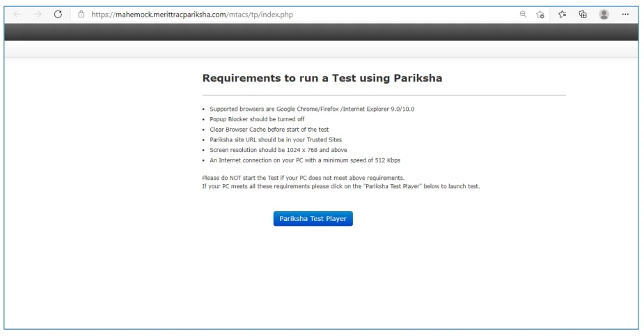644x336 pixels.
Task: Click the browser forward arrow
Action: point(38,15)
